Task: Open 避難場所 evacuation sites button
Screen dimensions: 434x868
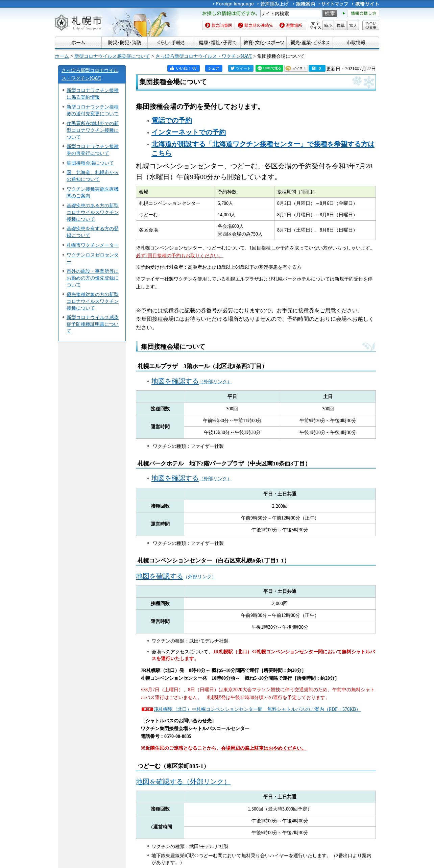Action: 291,25
